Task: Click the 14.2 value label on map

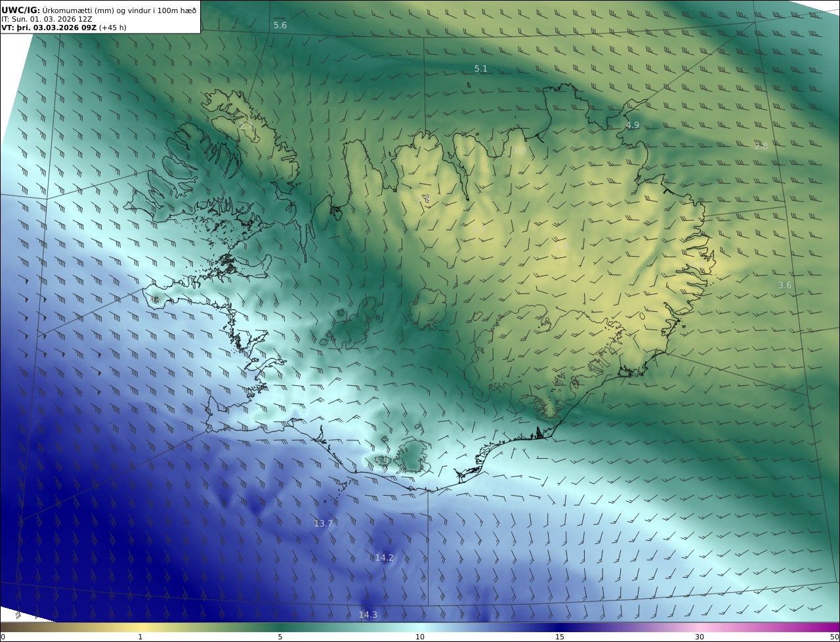Action: (x=385, y=557)
